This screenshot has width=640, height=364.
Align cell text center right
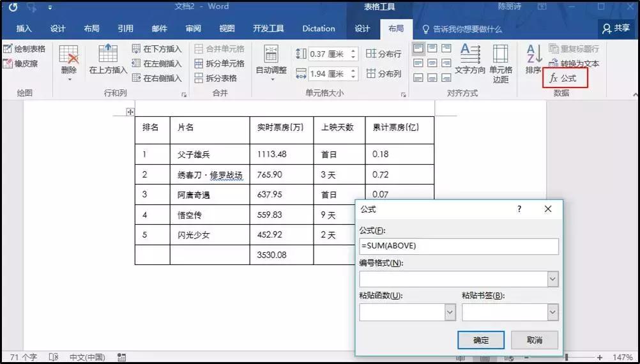pyautogui.click(x=446, y=63)
